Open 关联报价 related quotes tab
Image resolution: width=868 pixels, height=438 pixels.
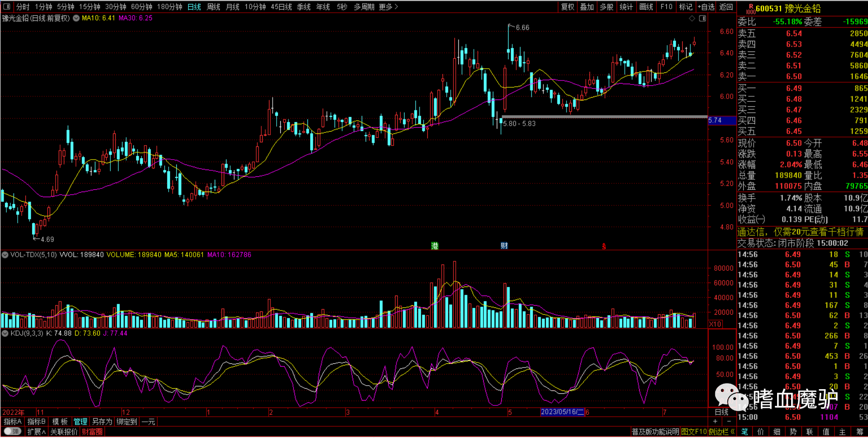(x=64, y=432)
